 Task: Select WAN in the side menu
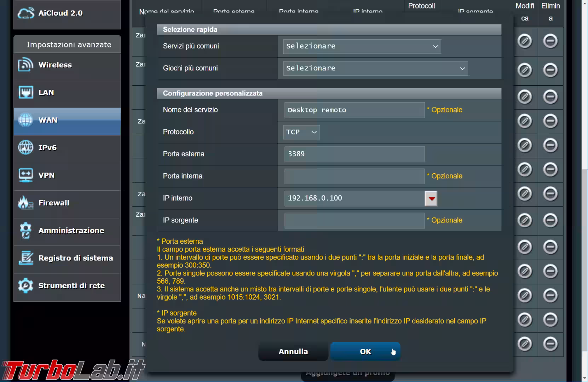(x=67, y=120)
